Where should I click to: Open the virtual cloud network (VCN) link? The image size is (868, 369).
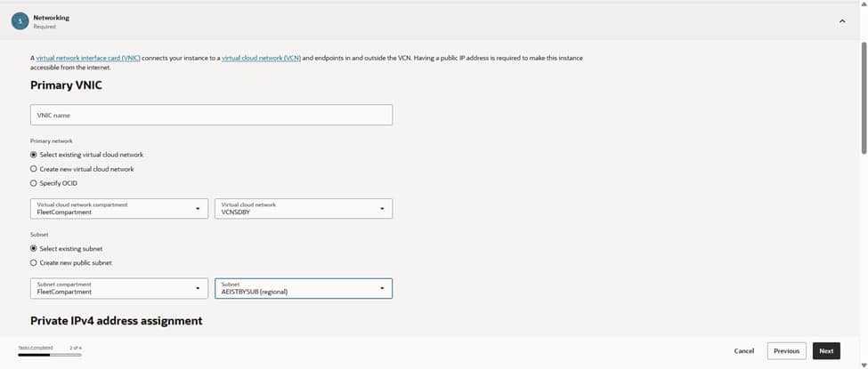(261, 58)
